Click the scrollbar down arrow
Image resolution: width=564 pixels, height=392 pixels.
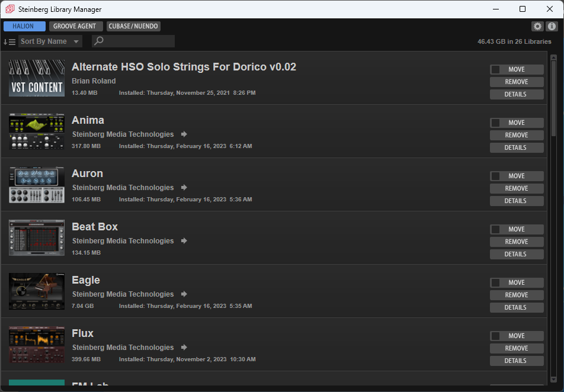(553, 380)
